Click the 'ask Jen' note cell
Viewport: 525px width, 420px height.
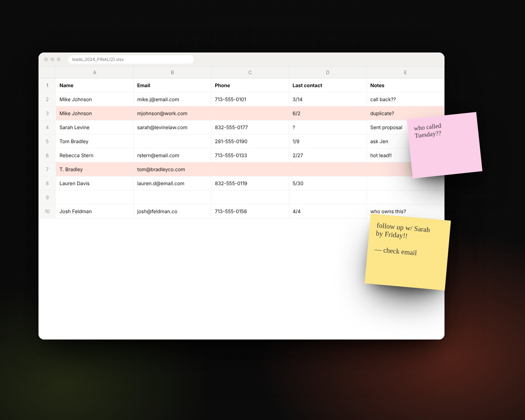388,141
